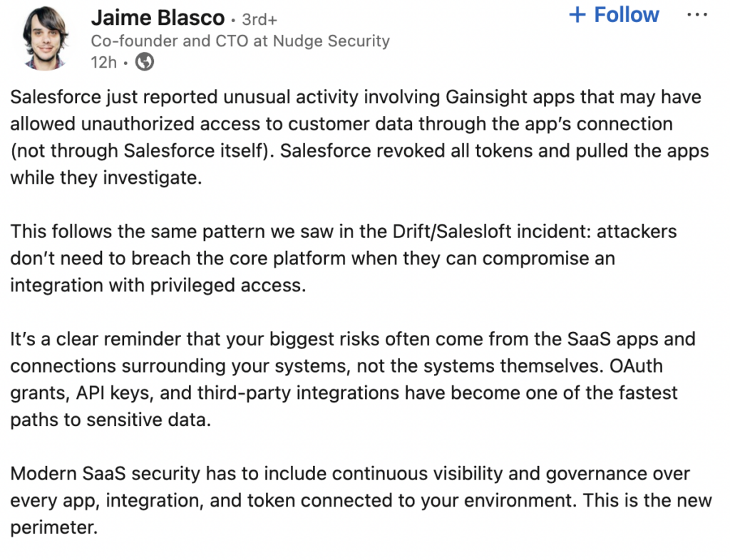Viewport: 730px width, 560px height.
Task: Click the paragraph starting "It's a clear reminder"
Action: (342, 379)
